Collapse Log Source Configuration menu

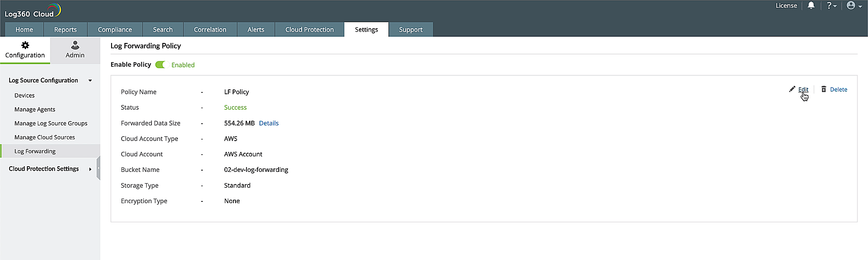(90, 80)
